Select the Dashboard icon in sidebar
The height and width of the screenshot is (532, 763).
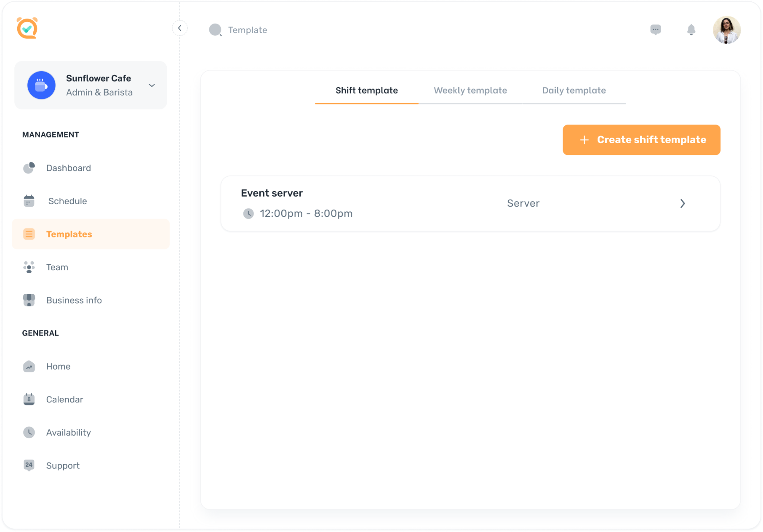29,168
